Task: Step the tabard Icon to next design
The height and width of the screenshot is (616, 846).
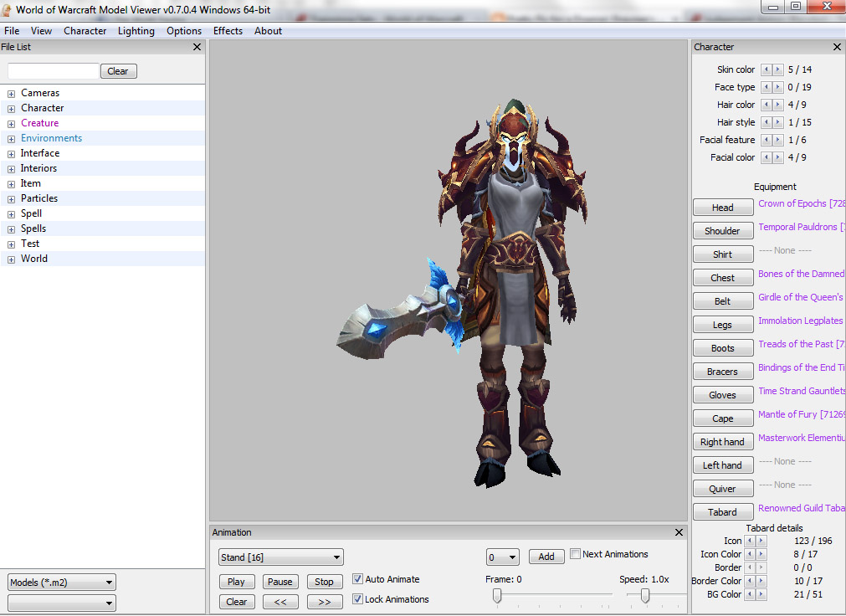Action: (x=762, y=541)
